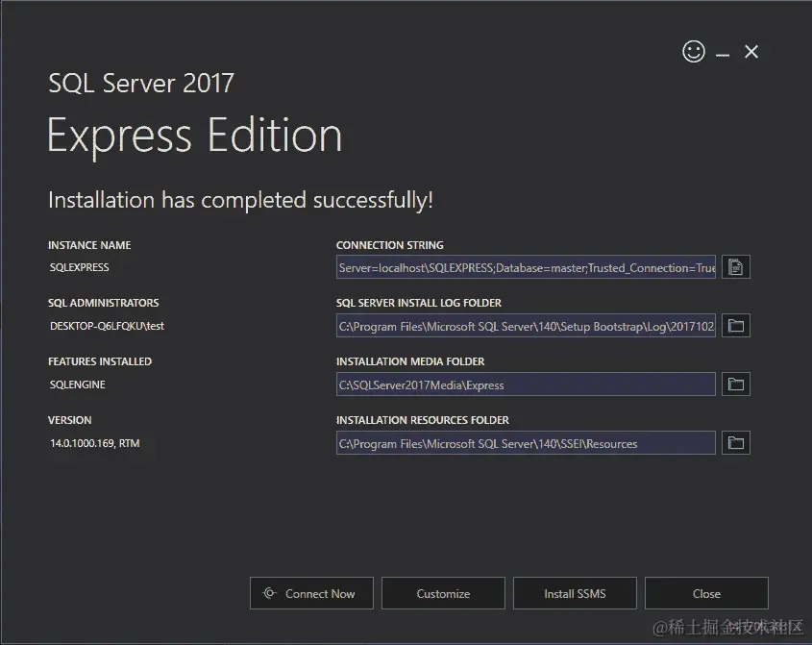
Task: Click the FEATURES INSTALLED label
Action: pos(100,361)
